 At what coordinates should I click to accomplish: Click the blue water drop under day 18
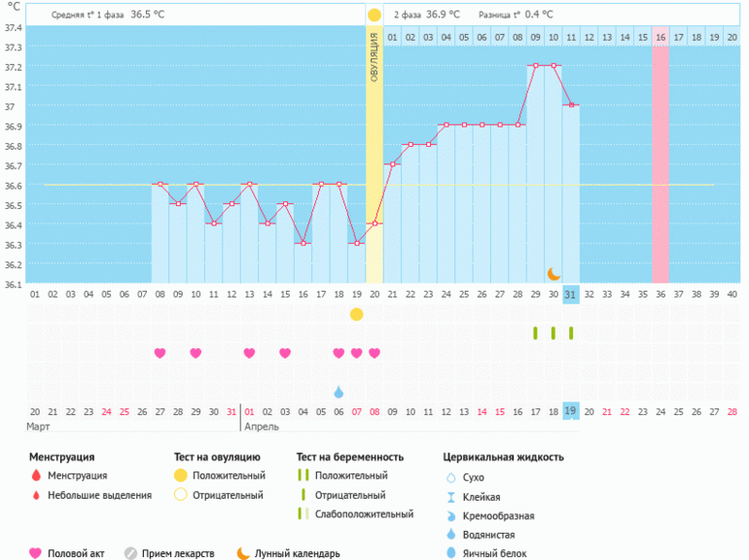[339, 392]
